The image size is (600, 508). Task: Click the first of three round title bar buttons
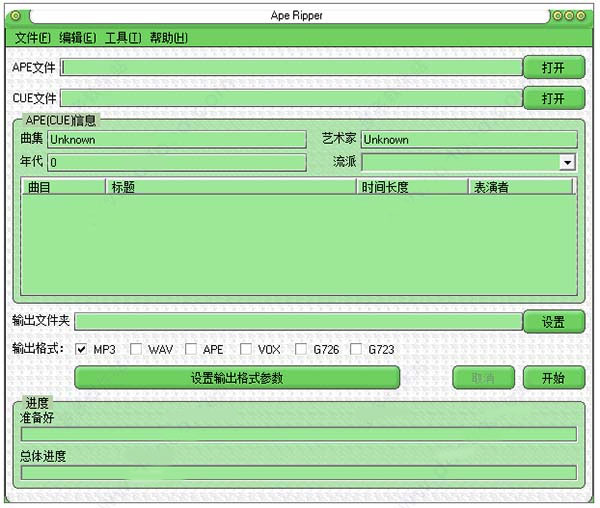pos(558,16)
